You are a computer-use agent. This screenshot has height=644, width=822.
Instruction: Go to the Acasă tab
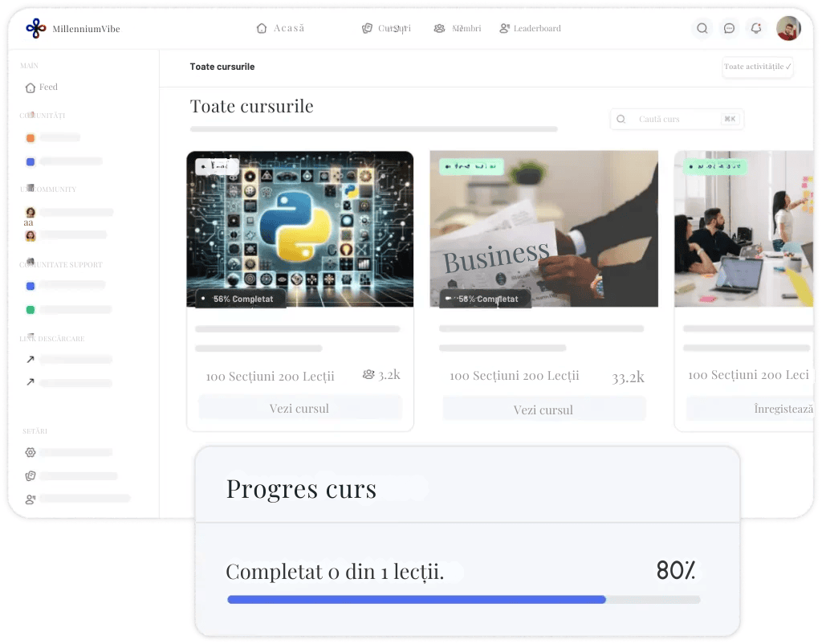tap(280, 29)
